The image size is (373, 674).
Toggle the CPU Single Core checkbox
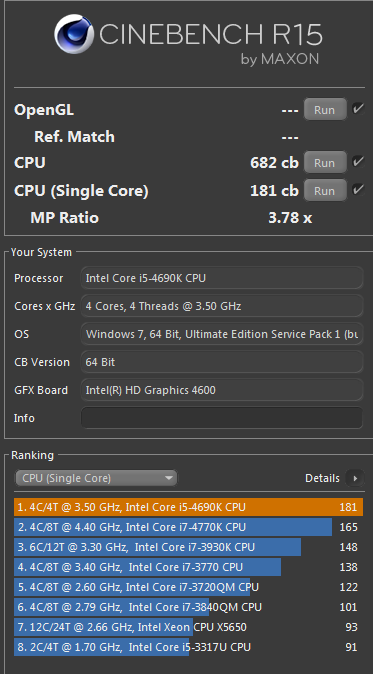point(358,190)
